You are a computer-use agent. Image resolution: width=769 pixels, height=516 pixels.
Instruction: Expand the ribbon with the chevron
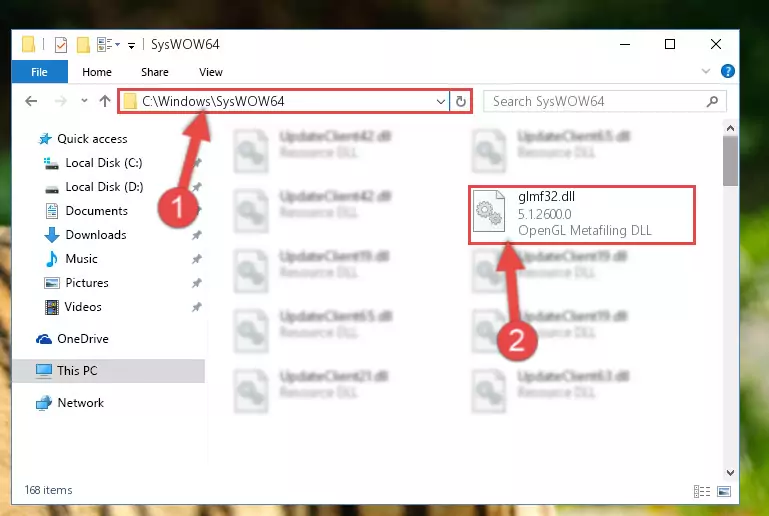point(705,71)
